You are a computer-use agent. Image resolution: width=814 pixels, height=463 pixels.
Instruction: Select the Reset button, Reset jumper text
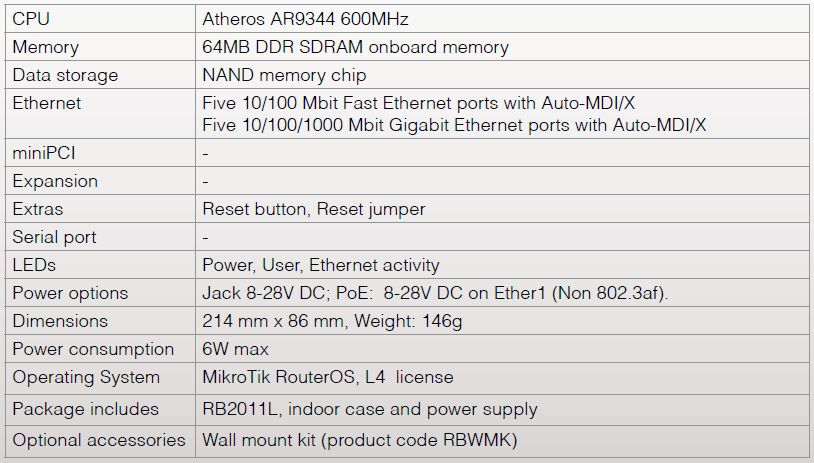click(x=314, y=209)
